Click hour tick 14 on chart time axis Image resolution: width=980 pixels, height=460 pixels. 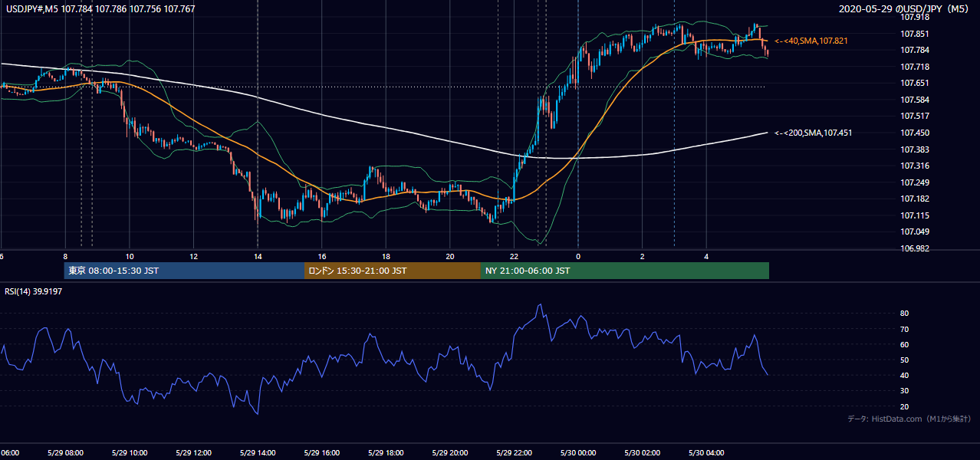coord(258,257)
